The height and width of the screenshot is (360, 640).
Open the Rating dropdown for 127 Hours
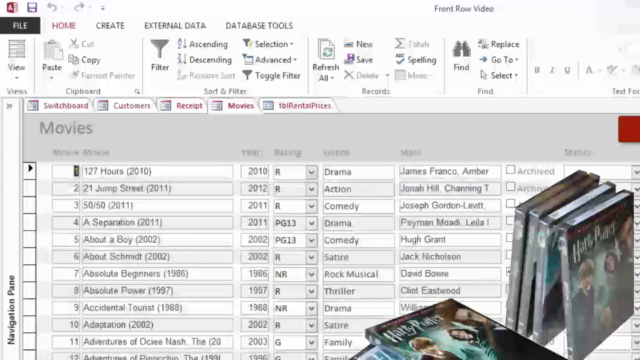point(311,172)
